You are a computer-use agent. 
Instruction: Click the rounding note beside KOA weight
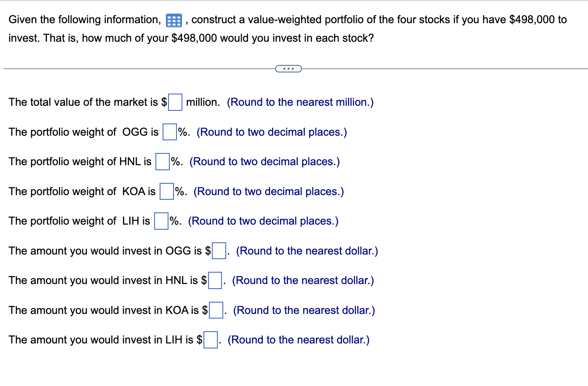coord(268,191)
